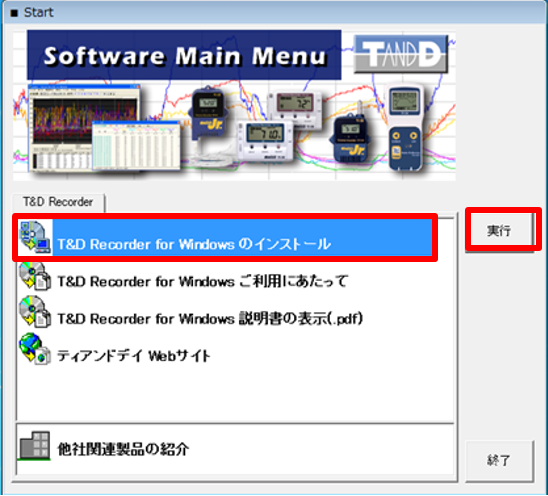Viewport: 548px width, 496px height.
Task: Click the 終了 button to exit
Action: pyautogui.click(x=499, y=461)
